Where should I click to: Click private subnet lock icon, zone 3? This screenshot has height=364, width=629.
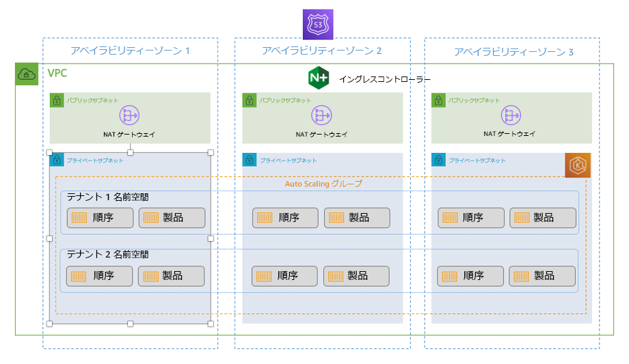[438, 160]
